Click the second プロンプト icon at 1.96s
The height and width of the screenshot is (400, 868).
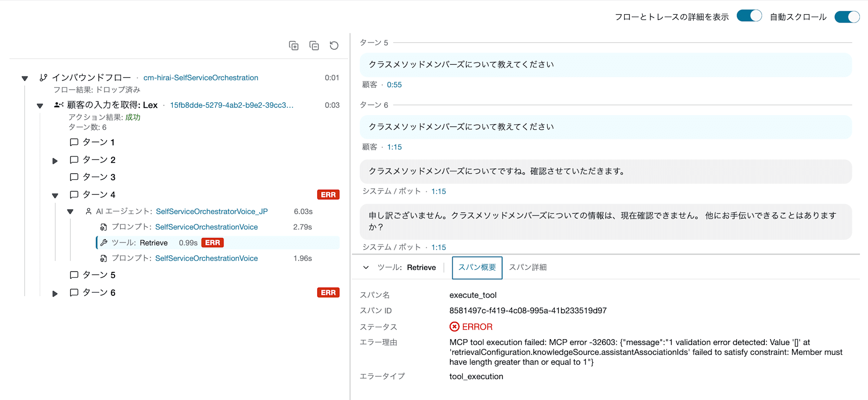pos(104,258)
